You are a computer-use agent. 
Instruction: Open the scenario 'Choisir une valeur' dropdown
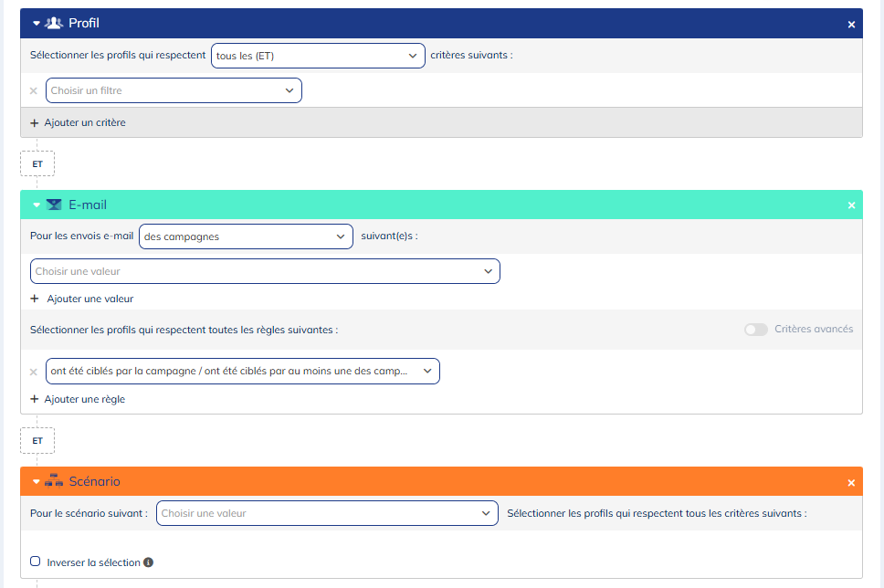[x=327, y=513]
